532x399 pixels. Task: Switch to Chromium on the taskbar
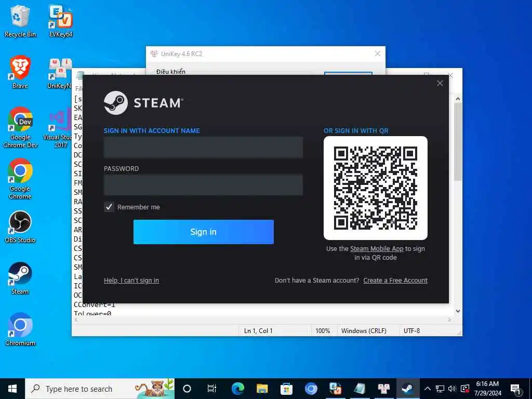click(311, 389)
